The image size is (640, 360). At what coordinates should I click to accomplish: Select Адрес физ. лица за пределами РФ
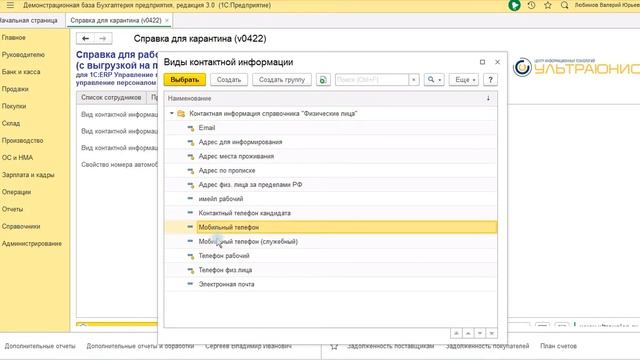(x=331, y=185)
